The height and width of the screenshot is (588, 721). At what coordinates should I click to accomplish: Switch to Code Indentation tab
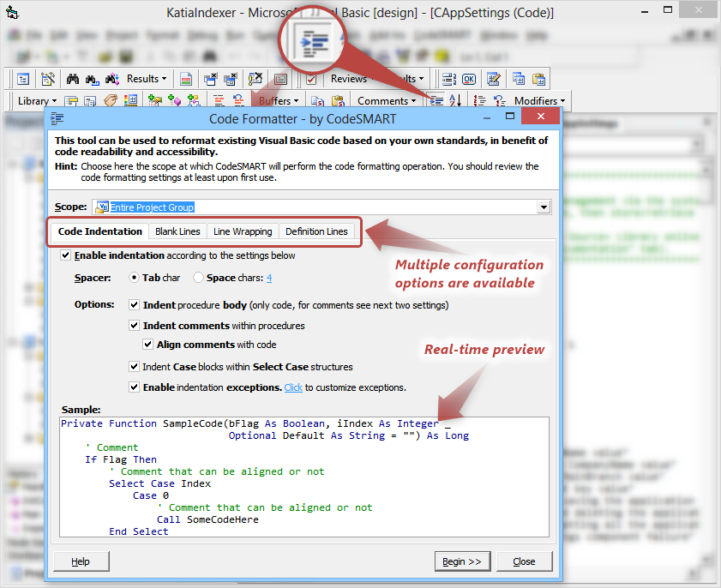click(99, 231)
